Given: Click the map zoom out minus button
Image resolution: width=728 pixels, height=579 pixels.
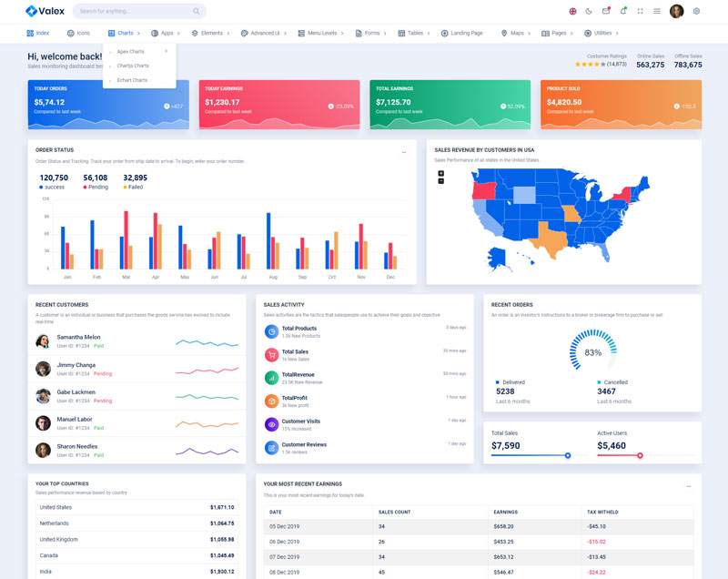Looking at the screenshot, I should (441, 181).
